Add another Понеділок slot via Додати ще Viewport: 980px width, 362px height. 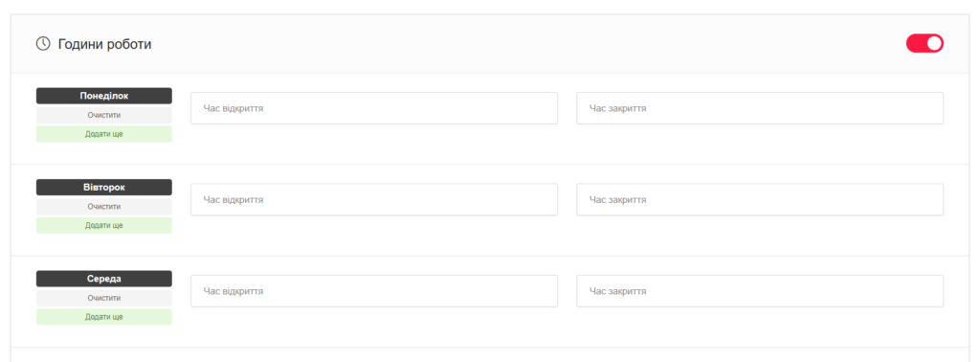tap(103, 134)
